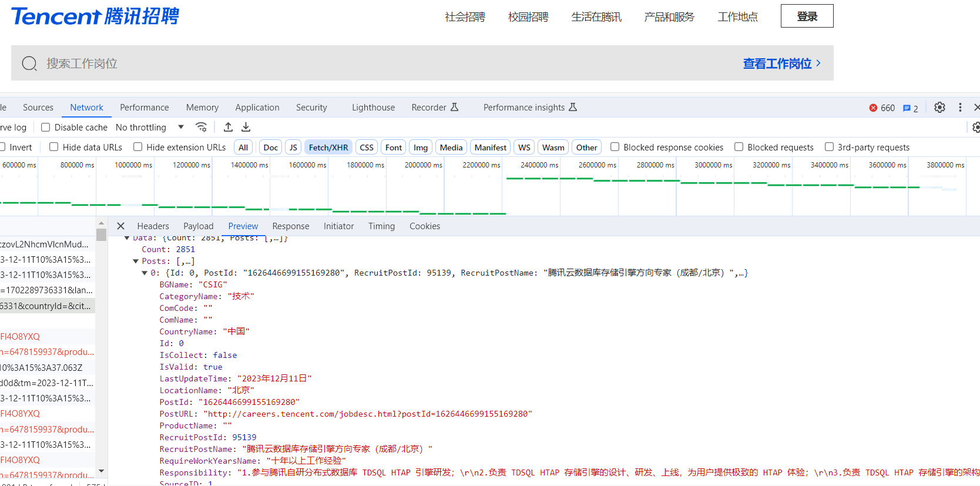Image resolution: width=980 pixels, height=486 pixels.
Task: Click the export HAR download icon
Action: [x=246, y=127]
